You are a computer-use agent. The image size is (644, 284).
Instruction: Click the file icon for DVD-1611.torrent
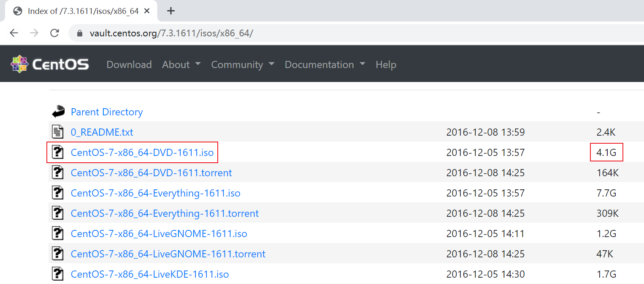coord(57,172)
